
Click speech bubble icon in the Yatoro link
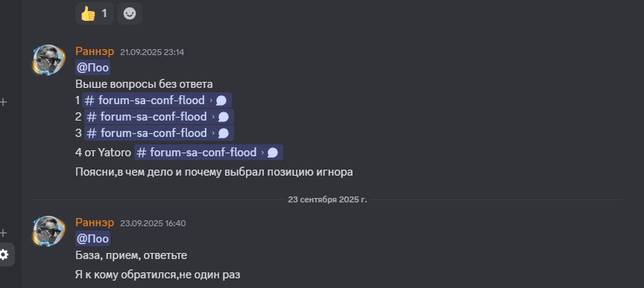click(x=273, y=153)
